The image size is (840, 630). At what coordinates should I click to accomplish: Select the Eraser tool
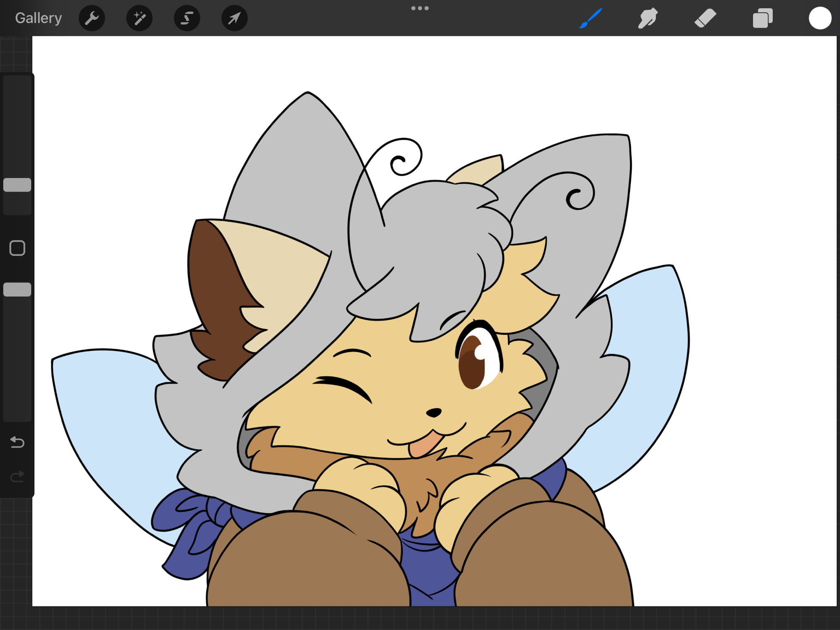[705, 18]
